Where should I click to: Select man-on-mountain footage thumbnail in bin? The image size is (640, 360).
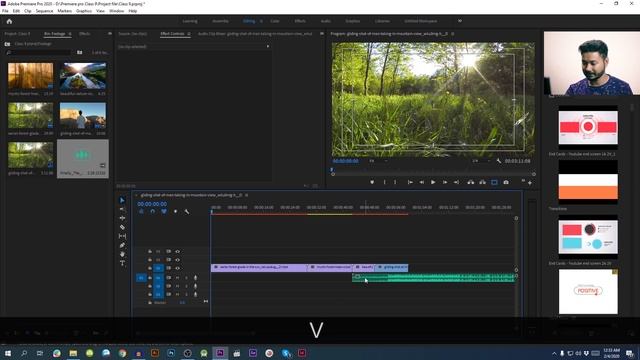[83, 116]
